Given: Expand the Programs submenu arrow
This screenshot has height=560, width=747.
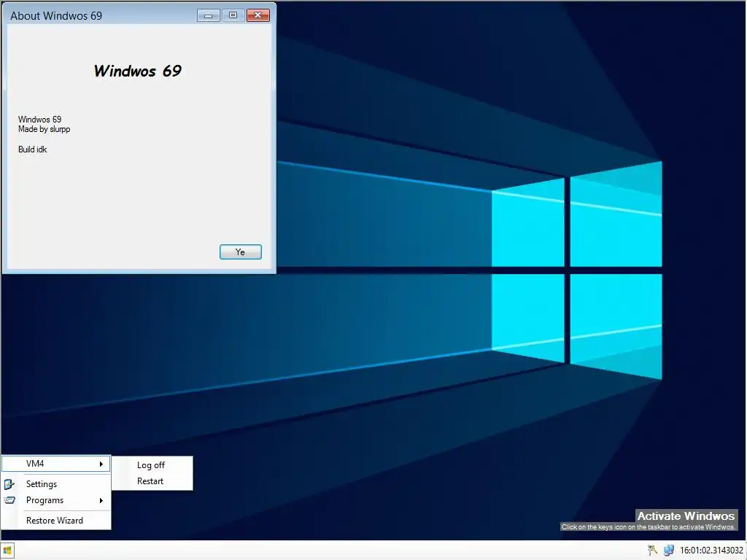Looking at the screenshot, I should coord(101,500).
